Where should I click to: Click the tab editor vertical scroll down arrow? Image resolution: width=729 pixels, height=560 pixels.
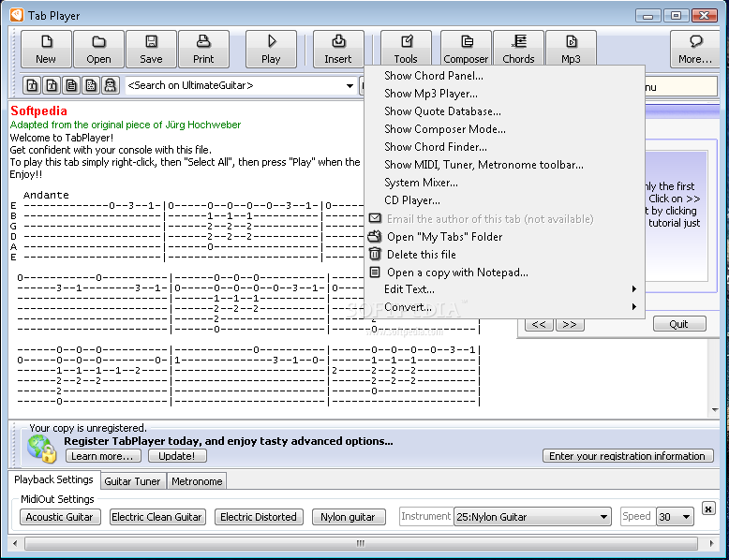[715, 410]
